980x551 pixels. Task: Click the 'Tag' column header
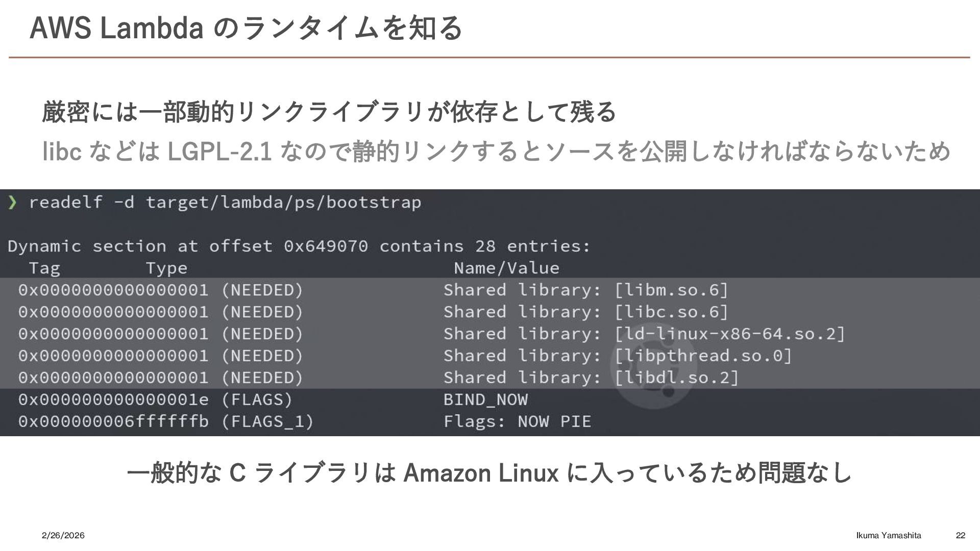pyautogui.click(x=44, y=268)
